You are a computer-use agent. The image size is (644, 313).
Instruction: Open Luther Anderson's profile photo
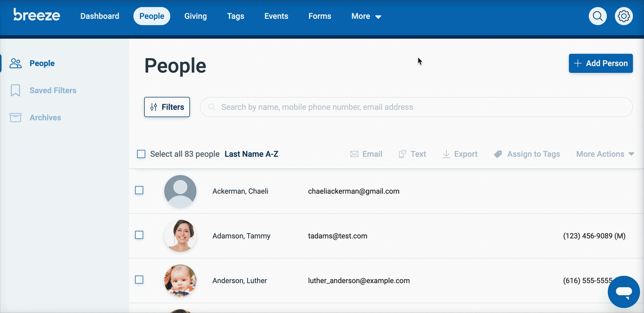180,280
